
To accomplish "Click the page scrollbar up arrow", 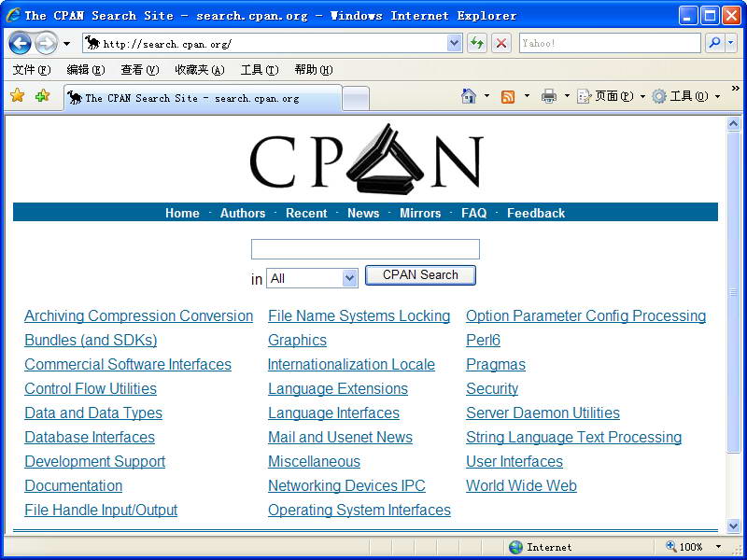I will pos(734,124).
